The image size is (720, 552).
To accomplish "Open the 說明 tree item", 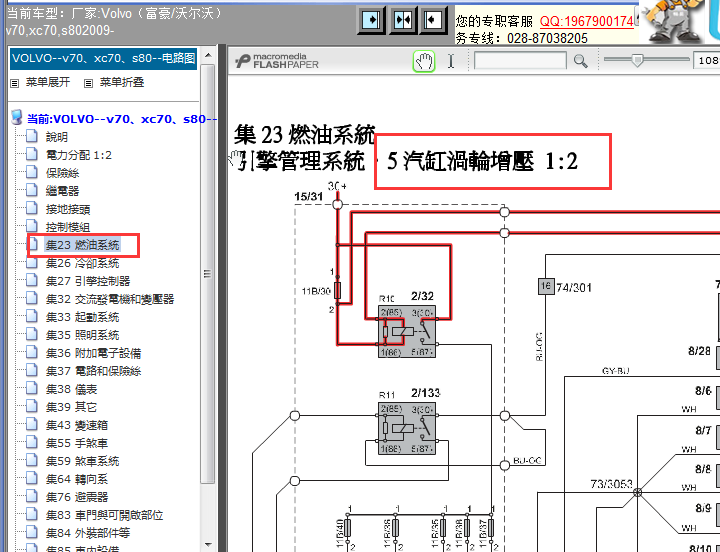I will (x=56, y=137).
